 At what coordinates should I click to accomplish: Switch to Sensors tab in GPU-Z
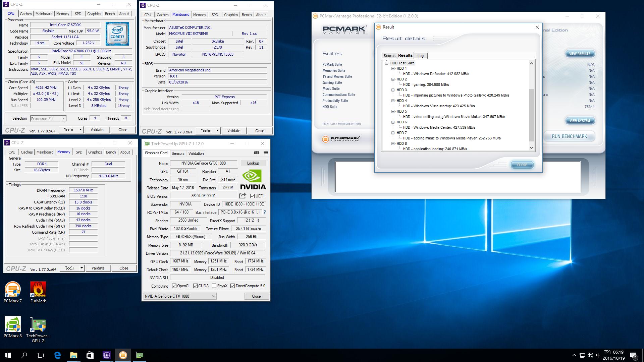[x=178, y=154]
